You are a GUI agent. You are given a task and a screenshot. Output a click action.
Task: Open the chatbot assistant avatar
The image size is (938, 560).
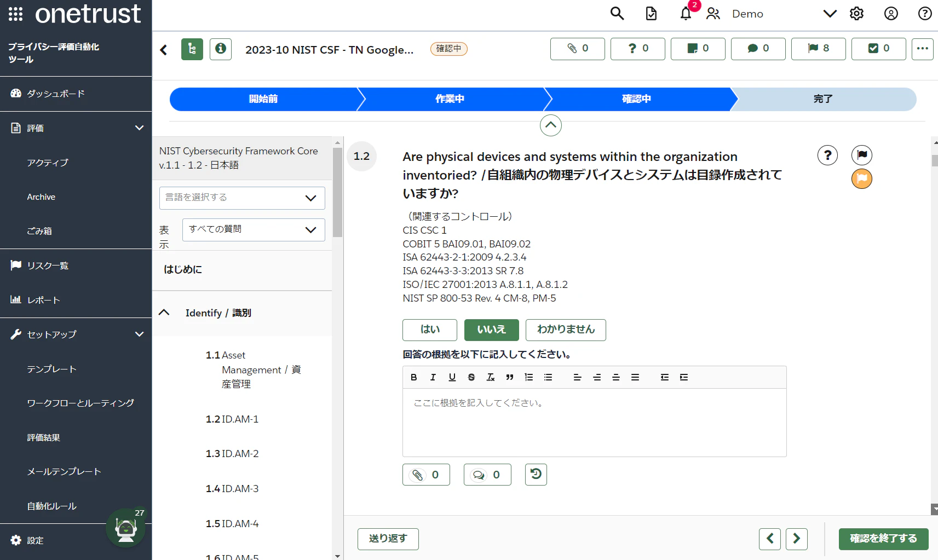tap(126, 529)
